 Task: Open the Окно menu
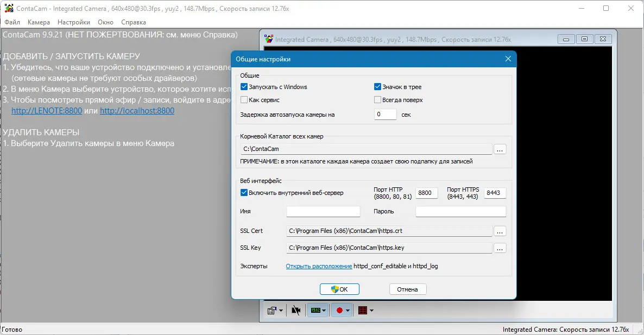click(105, 22)
